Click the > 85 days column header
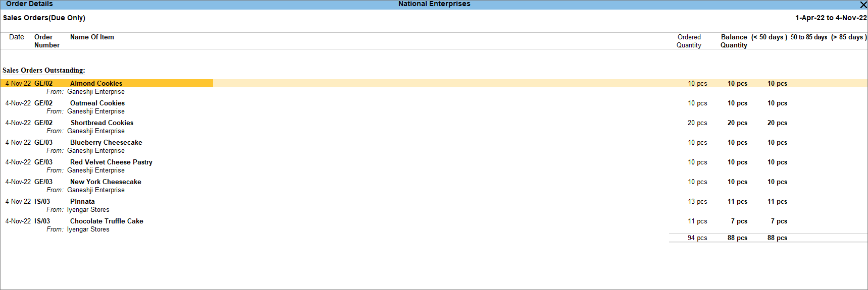Viewport: 868px width, 290px height. click(x=849, y=37)
